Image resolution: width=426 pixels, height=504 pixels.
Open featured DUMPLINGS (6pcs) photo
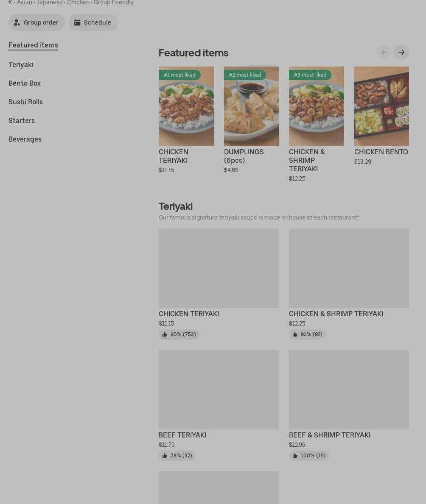tap(251, 106)
